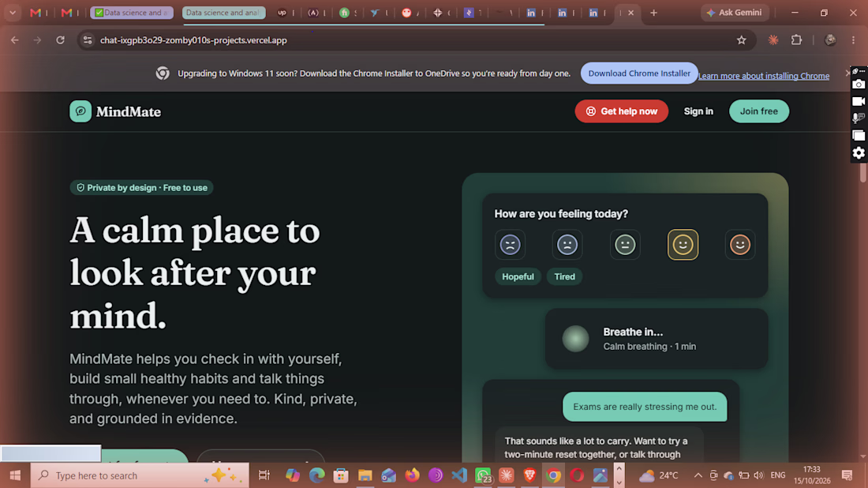Viewport: 868px width, 488px height.
Task: Click the Join free button
Action: pyautogui.click(x=759, y=111)
